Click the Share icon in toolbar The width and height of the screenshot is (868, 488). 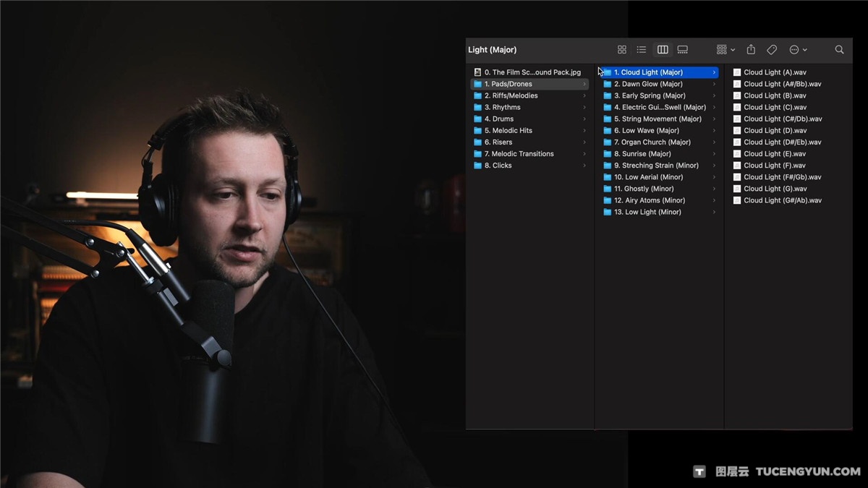(751, 50)
